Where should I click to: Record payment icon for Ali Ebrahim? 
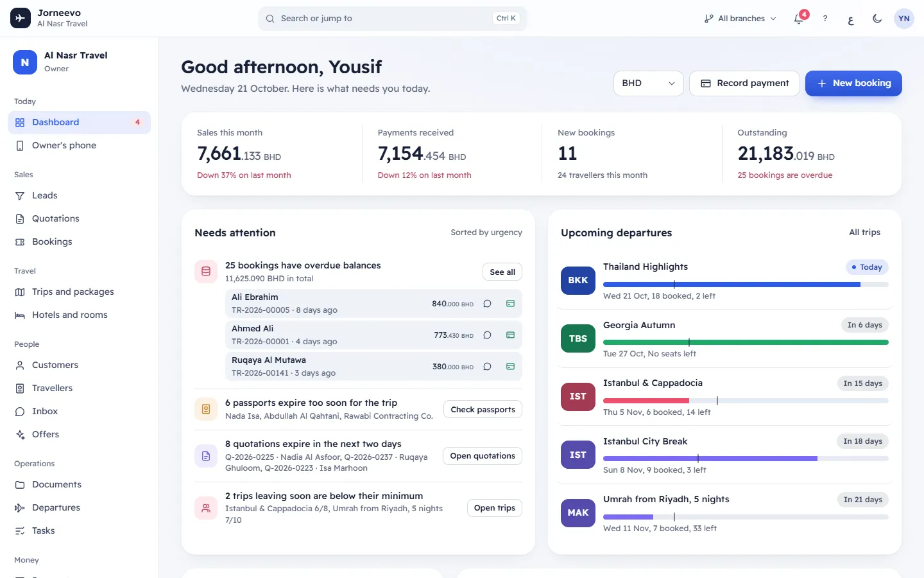(510, 304)
